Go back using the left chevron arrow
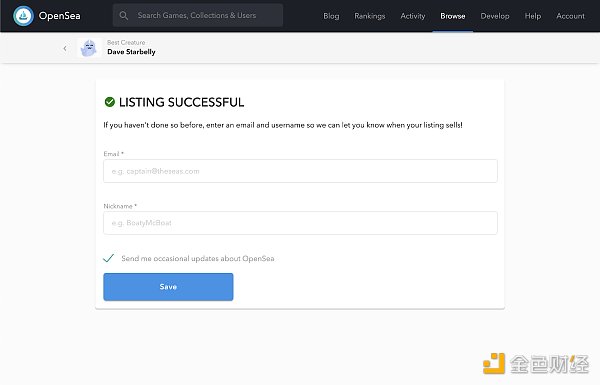The image size is (600, 385). pyautogui.click(x=65, y=48)
